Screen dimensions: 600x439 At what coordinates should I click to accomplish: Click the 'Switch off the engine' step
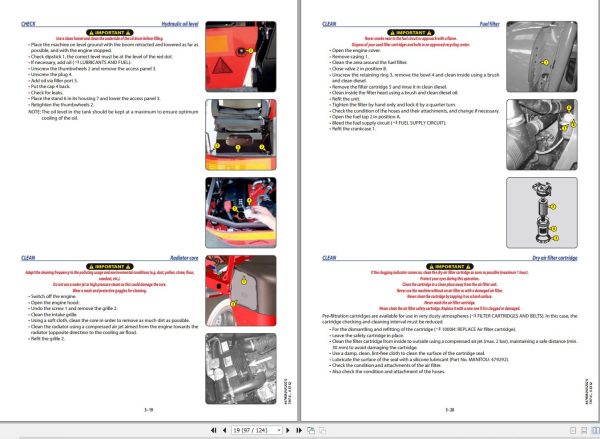coord(53,296)
